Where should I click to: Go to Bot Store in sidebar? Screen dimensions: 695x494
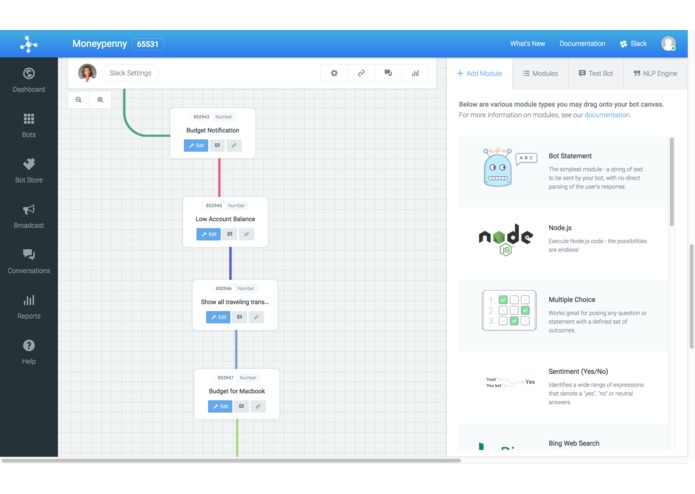pyautogui.click(x=29, y=171)
